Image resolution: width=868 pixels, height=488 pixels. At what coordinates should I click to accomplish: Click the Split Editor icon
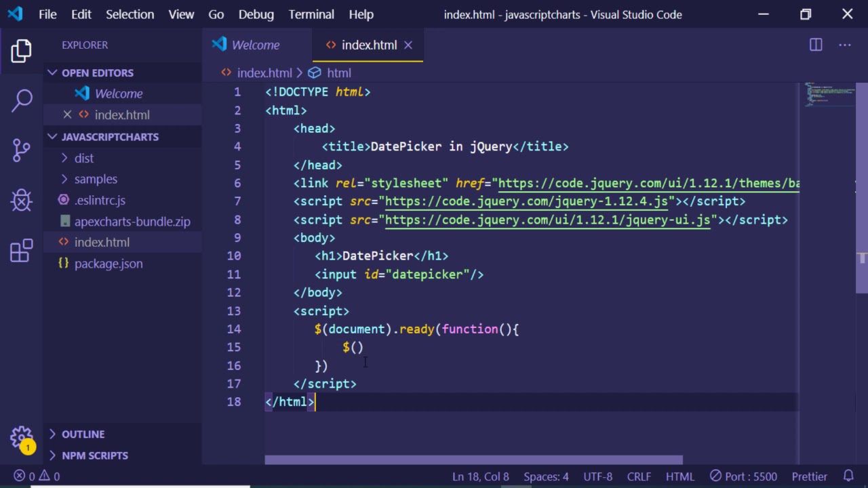[x=816, y=45]
